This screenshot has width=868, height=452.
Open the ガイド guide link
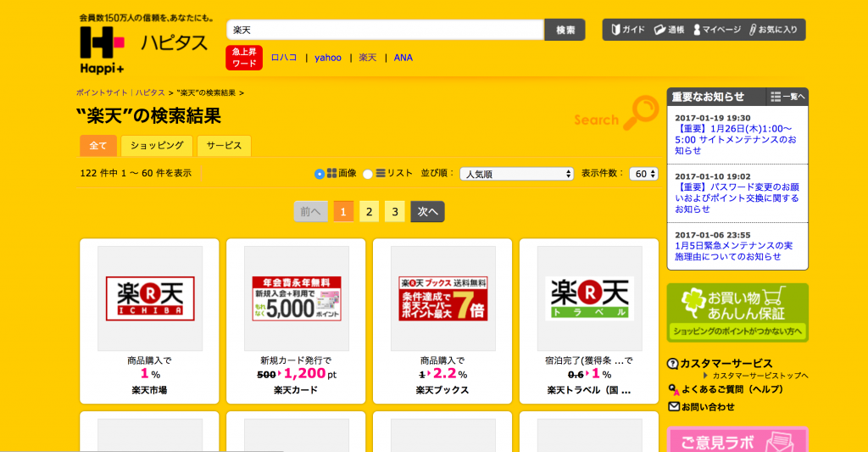pos(628,30)
